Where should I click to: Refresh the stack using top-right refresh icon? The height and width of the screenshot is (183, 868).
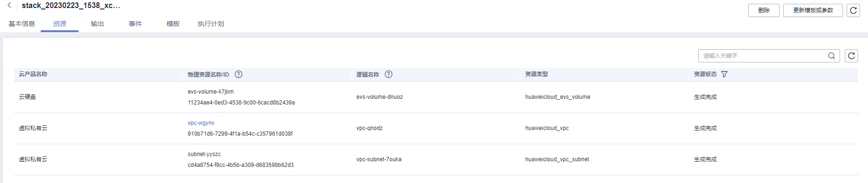tap(853, 10)
